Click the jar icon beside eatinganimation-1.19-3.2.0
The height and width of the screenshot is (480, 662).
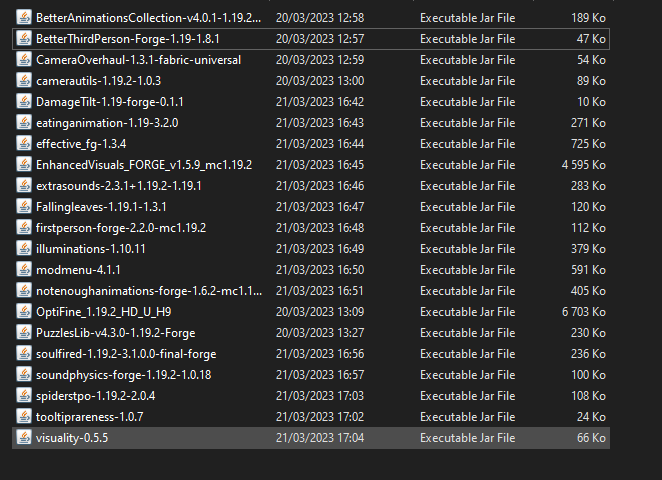pos(24,122)
